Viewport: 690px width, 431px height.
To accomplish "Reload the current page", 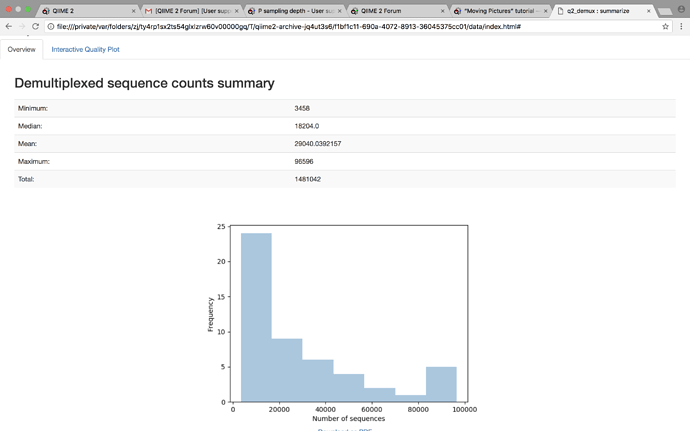I will [x=35, y=26].
